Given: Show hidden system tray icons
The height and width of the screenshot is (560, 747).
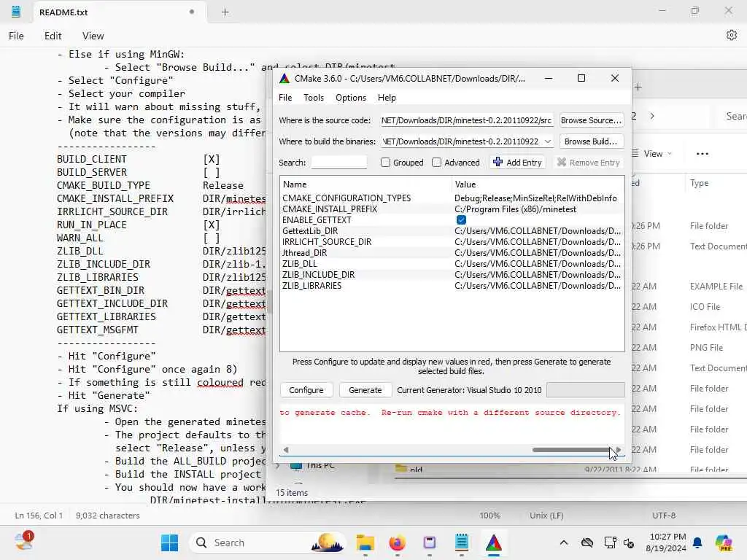Looking at the screenshot, I should tap(564, 542).
